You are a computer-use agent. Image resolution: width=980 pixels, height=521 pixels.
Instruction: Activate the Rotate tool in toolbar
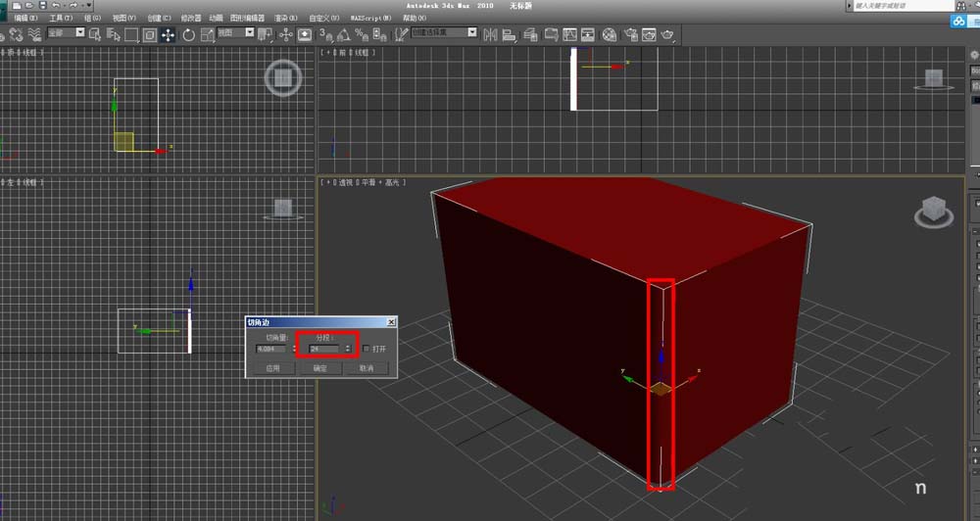[x=187, y=34]
